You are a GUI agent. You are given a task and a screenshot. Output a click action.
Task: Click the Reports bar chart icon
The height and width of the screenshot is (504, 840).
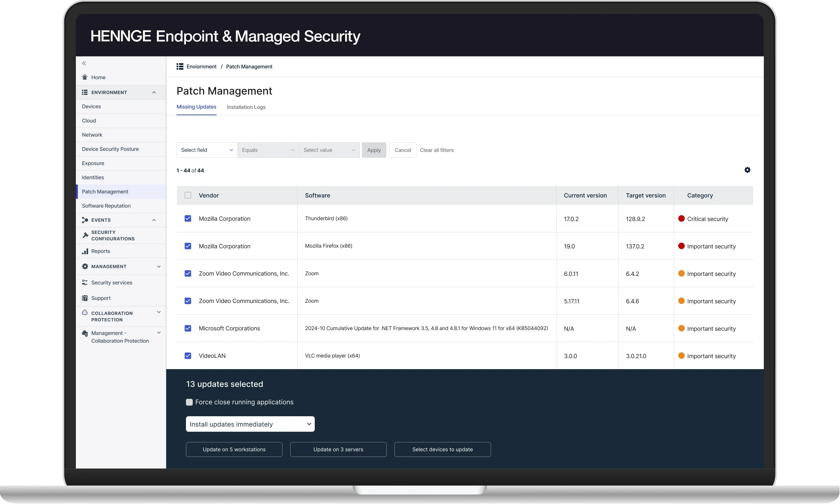point(85,251)
